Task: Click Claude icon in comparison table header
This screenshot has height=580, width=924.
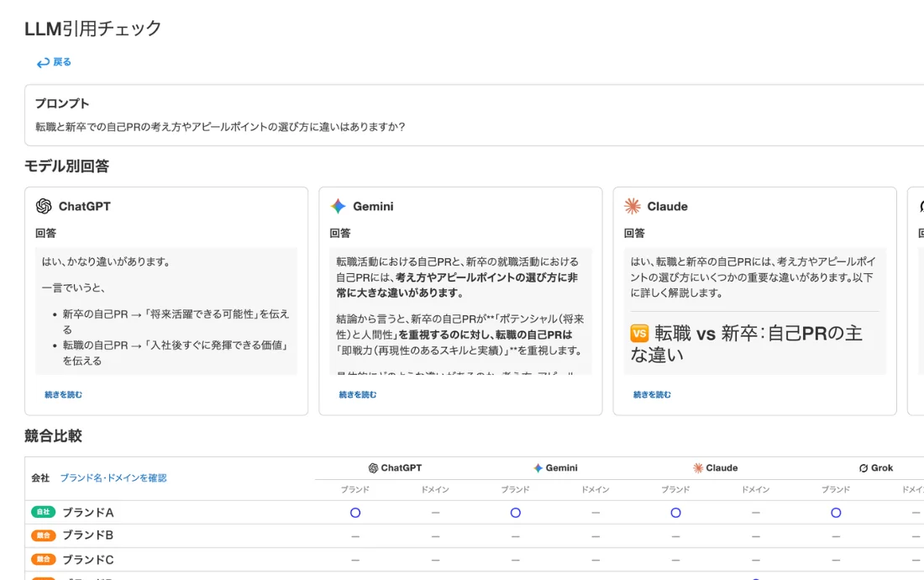Action: pyautogui.click(x=698, y=468)
